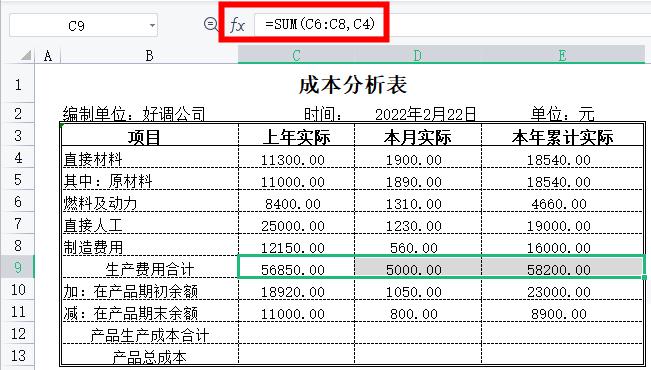The width and height of the screenshot is (651, 370).
Task: Click the total cell 56850.00
Action: [296, 267]
